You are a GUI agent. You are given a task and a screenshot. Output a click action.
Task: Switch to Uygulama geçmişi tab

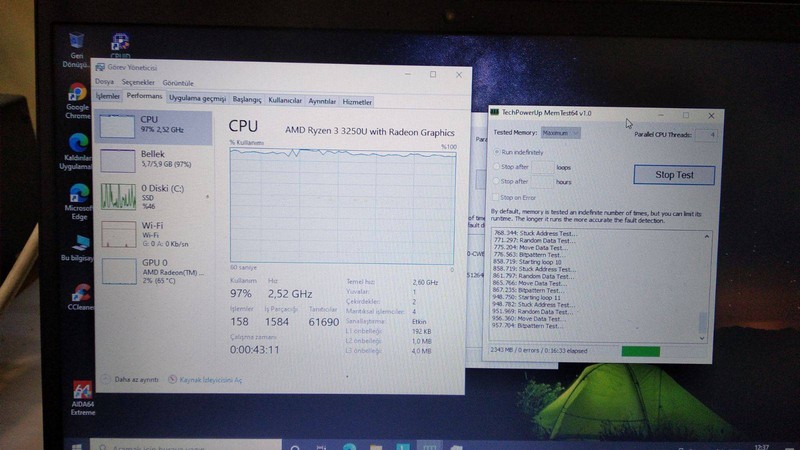[x=197, y=98]
